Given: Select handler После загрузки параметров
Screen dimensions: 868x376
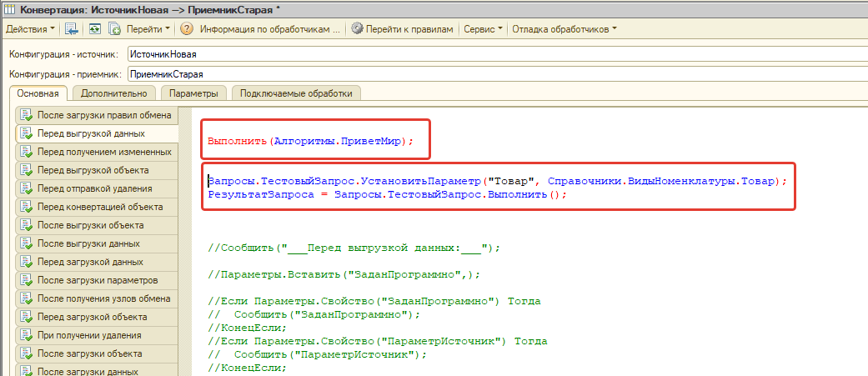Looking at the screenshot, I should click(x=97, y=280).
